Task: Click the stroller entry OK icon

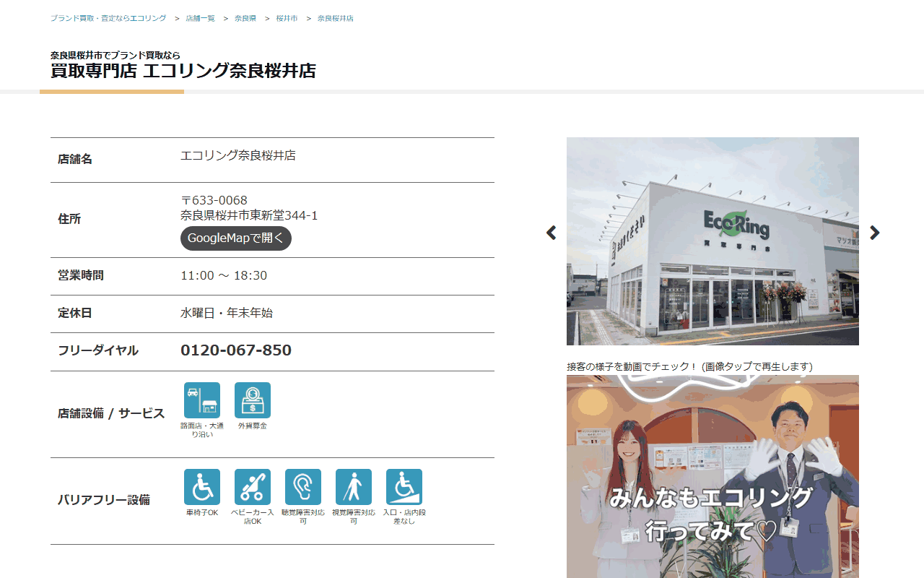Action: point(253,487)
